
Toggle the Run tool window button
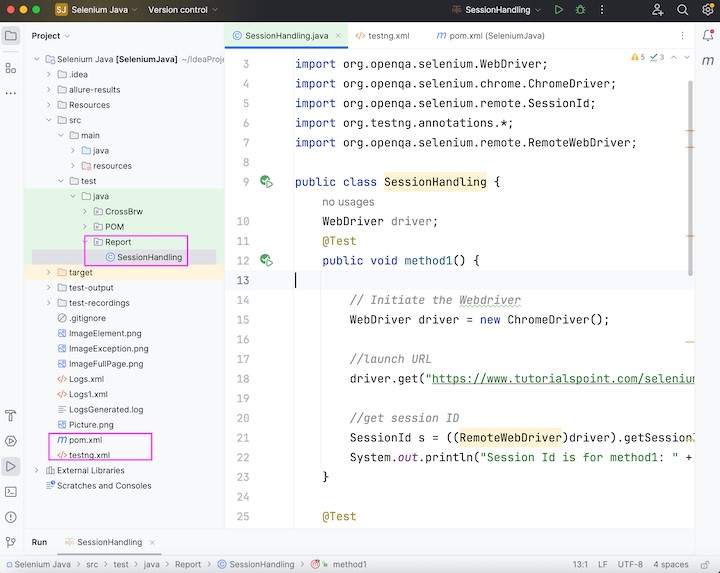click(x=11, y=466)
